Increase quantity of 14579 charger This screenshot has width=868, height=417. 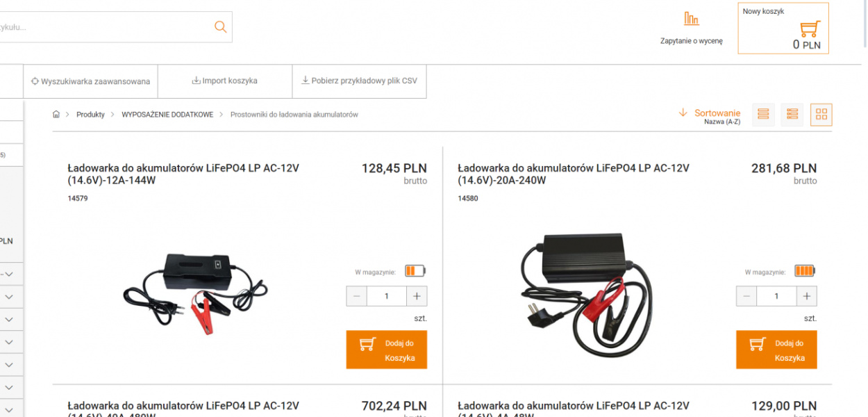[x=417, y=296]
